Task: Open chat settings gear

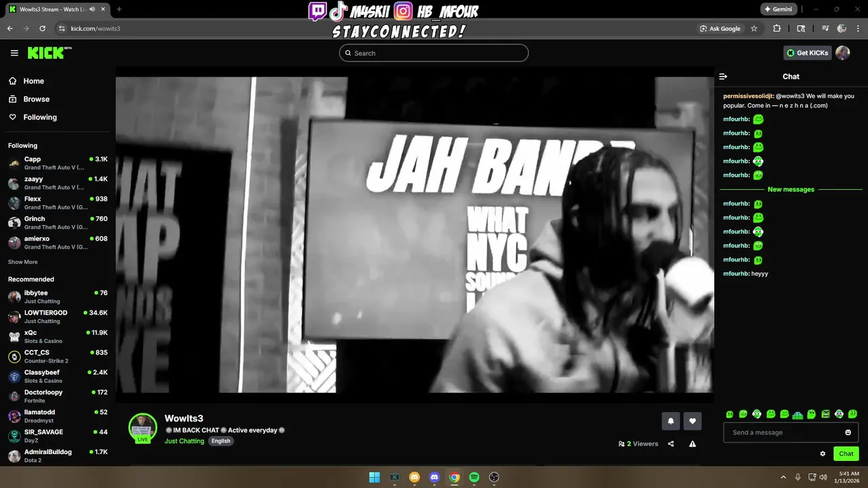Action: pyautogui.click(x=823, y=454)
